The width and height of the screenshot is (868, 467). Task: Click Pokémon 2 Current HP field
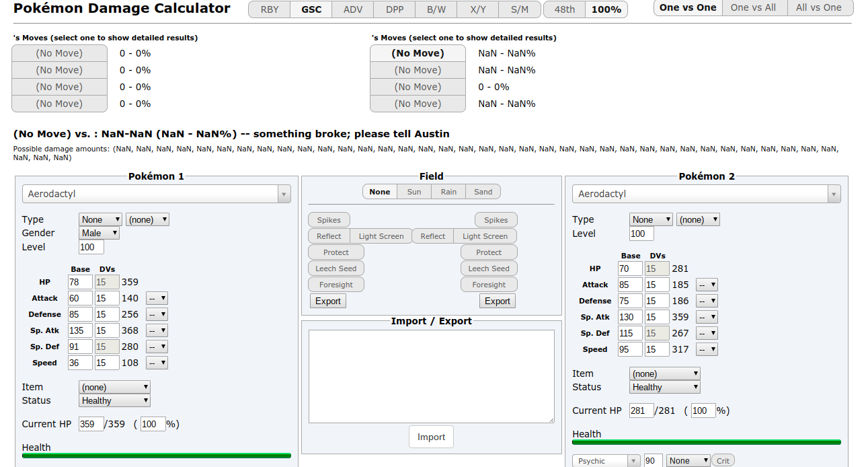641,410
